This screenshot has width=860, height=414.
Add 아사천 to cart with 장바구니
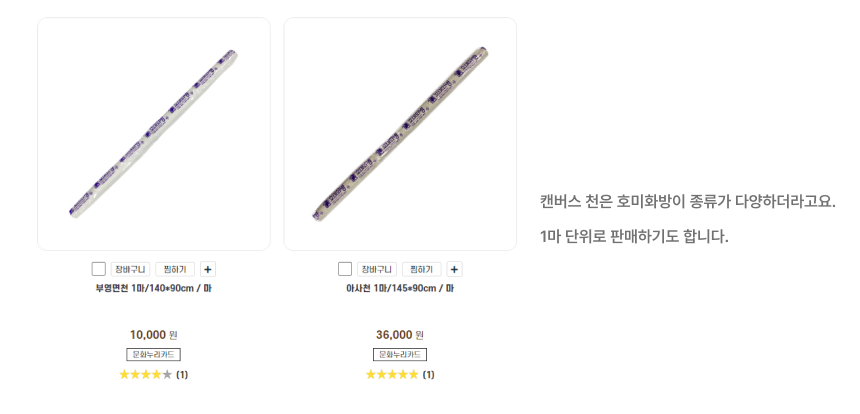[377, 269]
